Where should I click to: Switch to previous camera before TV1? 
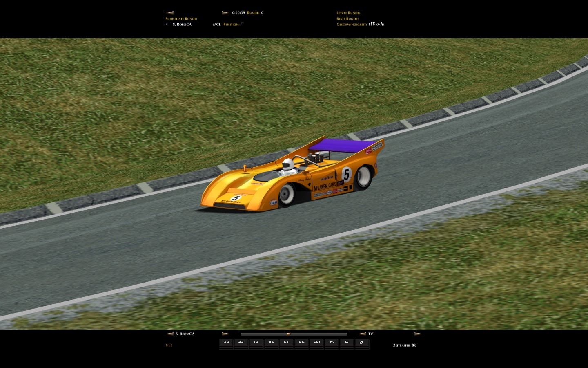point(362,334)
